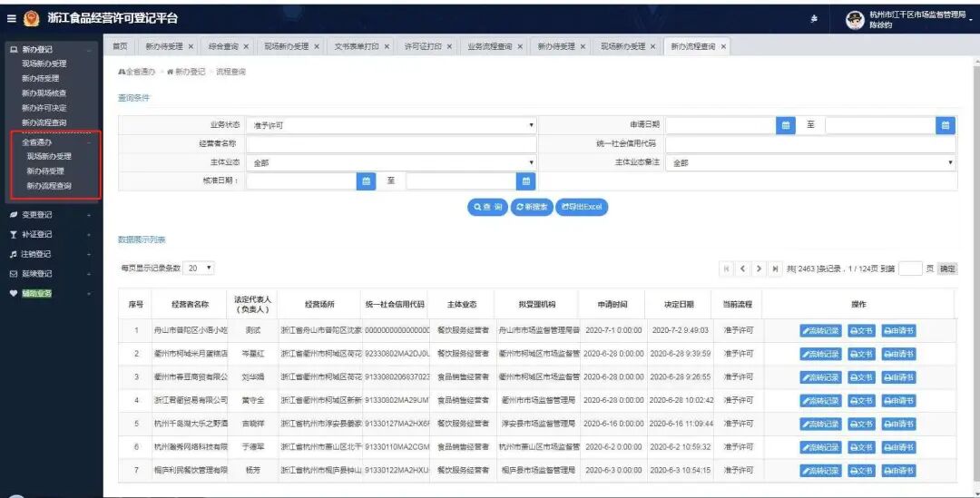The image size is (980, 498).
Task: Click the 新办登记 breadcrumb link
Action: coord(186,72)
